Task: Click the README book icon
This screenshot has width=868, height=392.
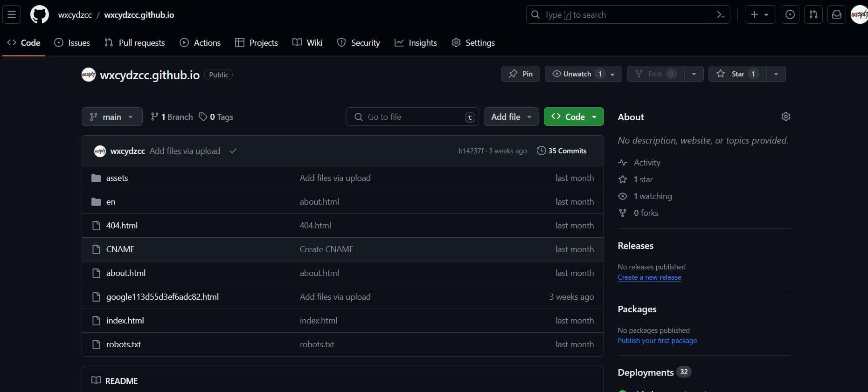Action: pyautogui.click(x=96, y=380)
